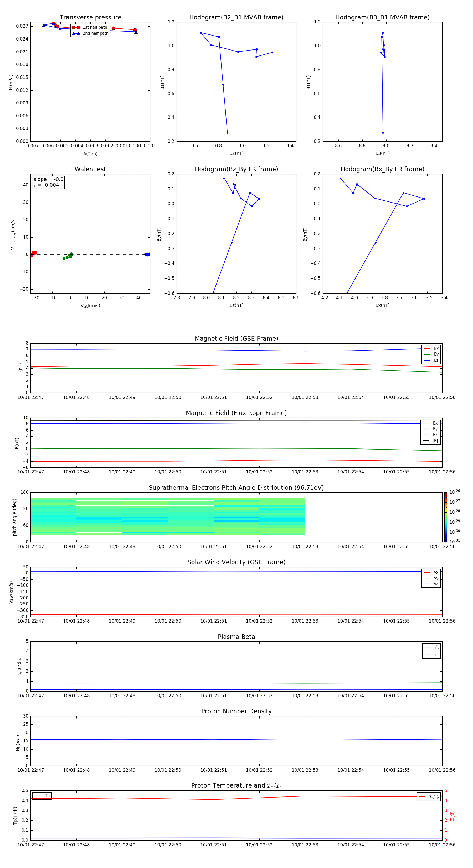
Task: Click the pitch angle spectrogram heatmap
Action: (168, 516)
